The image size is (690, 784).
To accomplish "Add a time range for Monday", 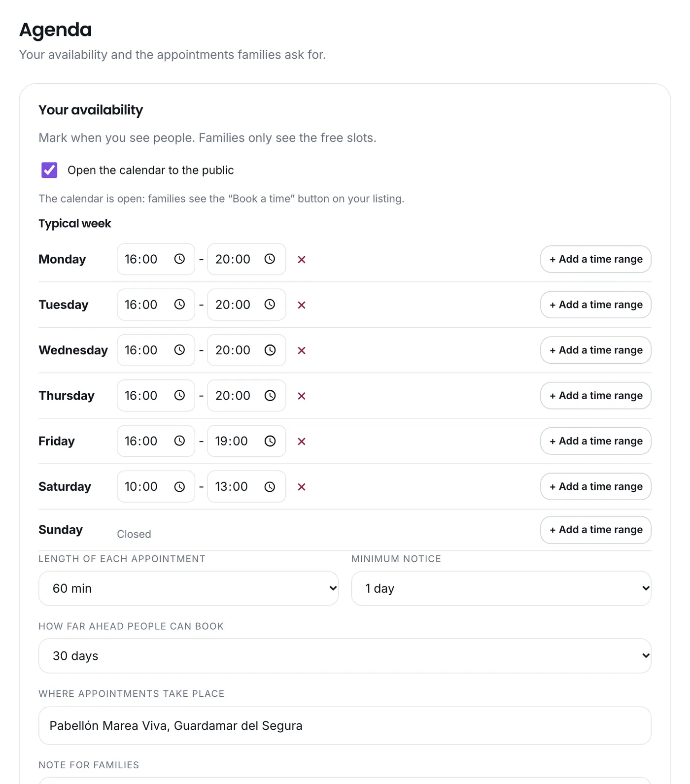I will pos(596,259).
